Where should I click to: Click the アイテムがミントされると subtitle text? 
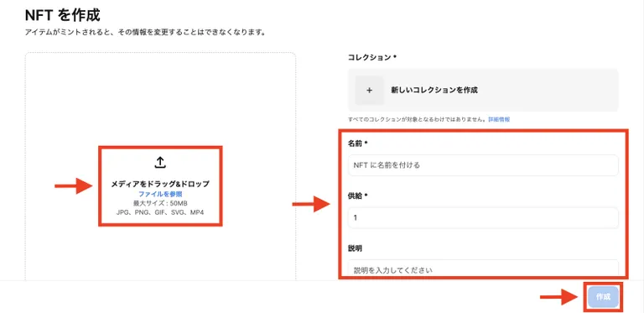[x=144, y=33]
